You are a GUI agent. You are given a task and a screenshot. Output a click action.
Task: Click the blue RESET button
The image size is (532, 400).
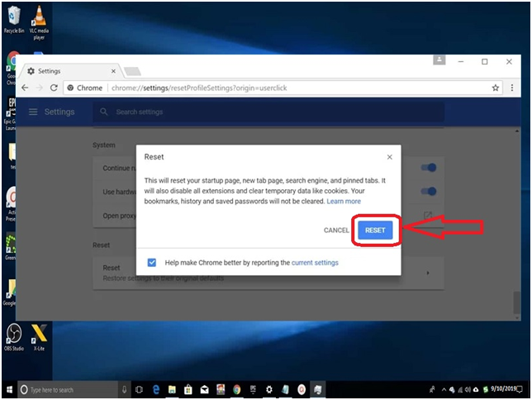click(x=375, y=231)
